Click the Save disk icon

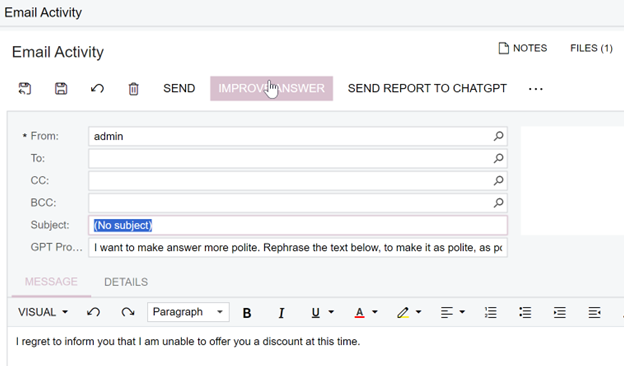[x=61, y=88]
